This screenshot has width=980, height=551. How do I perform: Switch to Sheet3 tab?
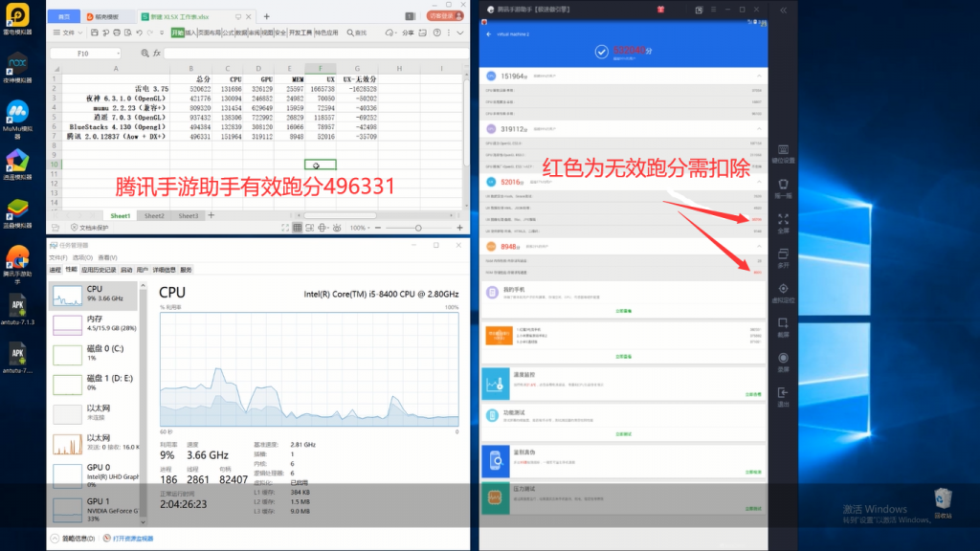pyautogui.click(x=189, y=215)
